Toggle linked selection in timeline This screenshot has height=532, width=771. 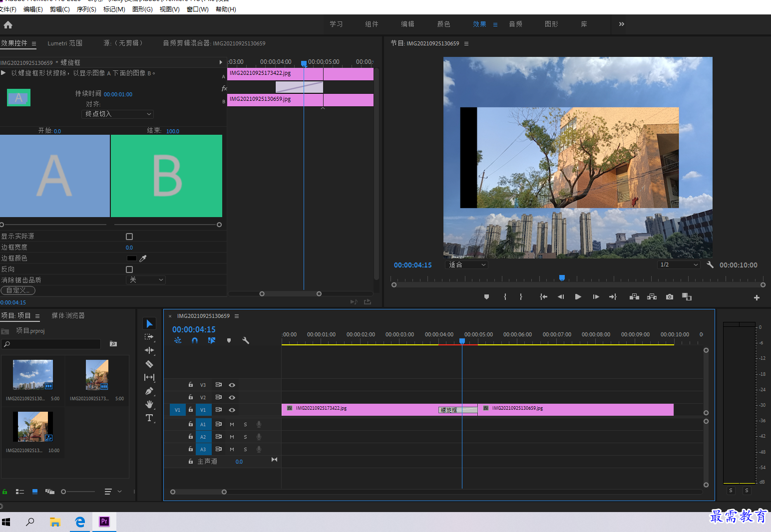(x=212, y=340)
